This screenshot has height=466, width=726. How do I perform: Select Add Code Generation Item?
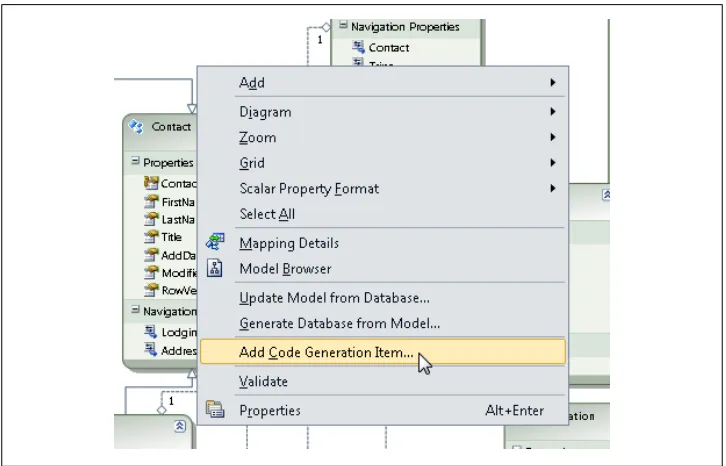coord(383,352)
